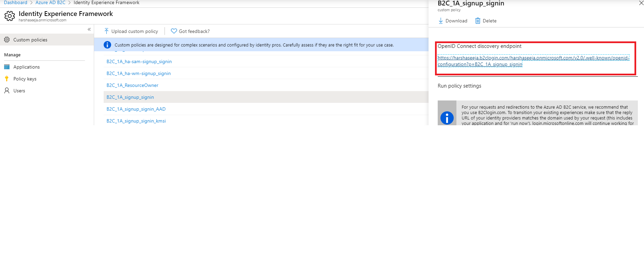Open Policy keys menu item
Screen dimensions: 644x259
coord(25,79)
